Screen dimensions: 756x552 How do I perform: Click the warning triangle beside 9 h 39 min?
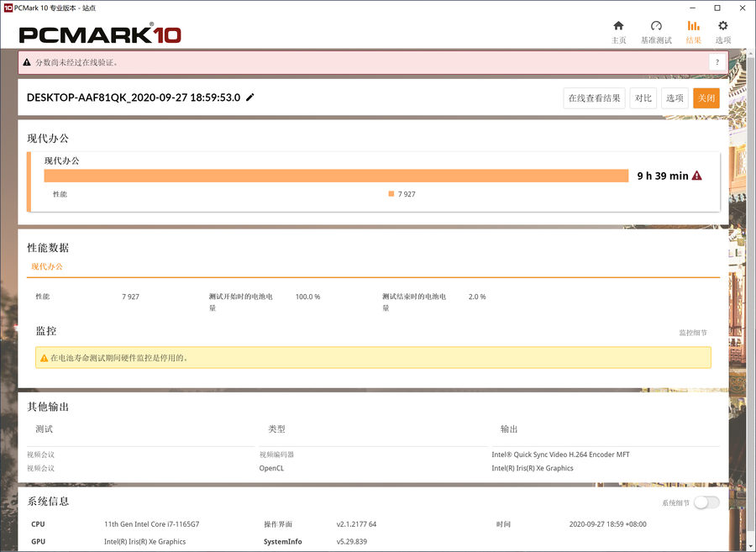pyautogui.click(x=698, y=175)
